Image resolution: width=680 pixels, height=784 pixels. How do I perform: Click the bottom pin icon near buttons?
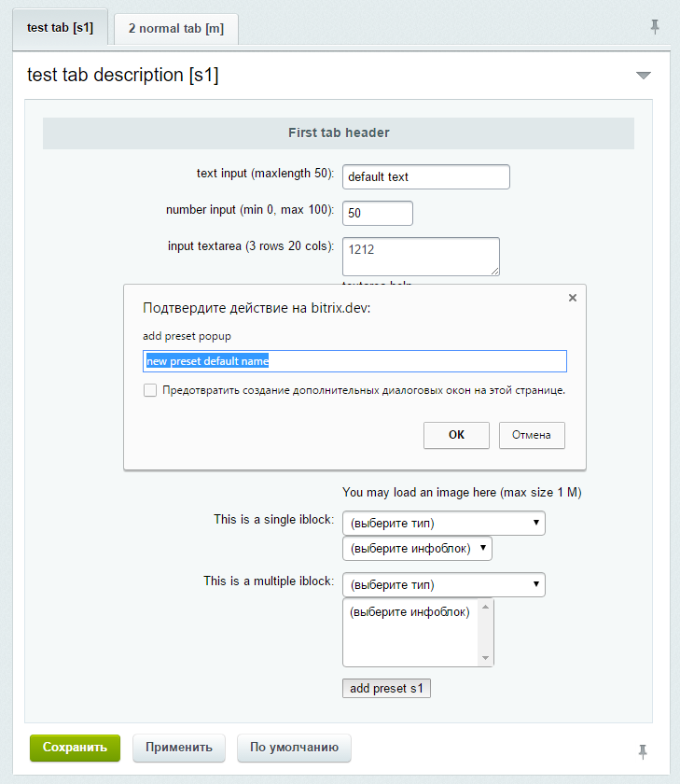(x=643, y=751)
